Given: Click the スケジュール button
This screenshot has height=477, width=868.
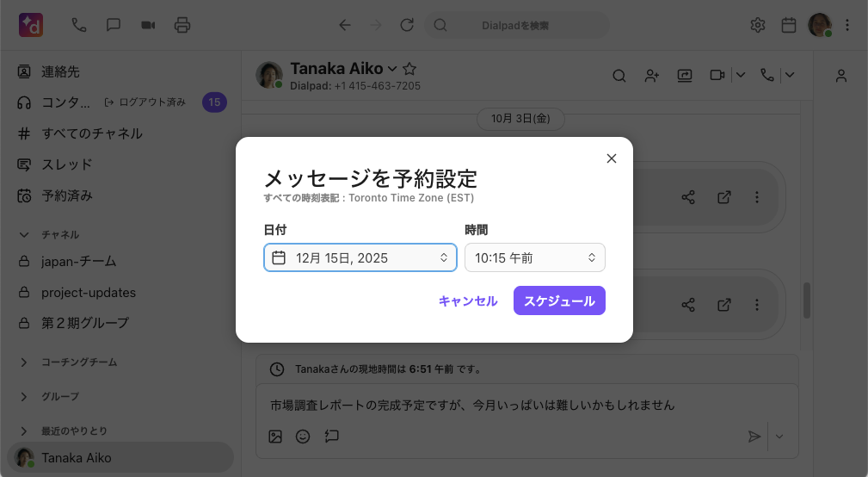Looking at the screenshot, I should (x=559, y=300).
